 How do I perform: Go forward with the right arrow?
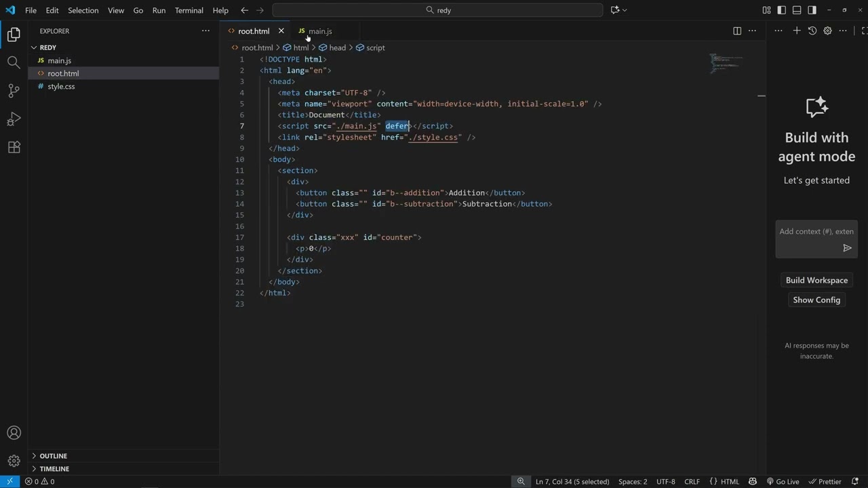click(x=260, y=10)
